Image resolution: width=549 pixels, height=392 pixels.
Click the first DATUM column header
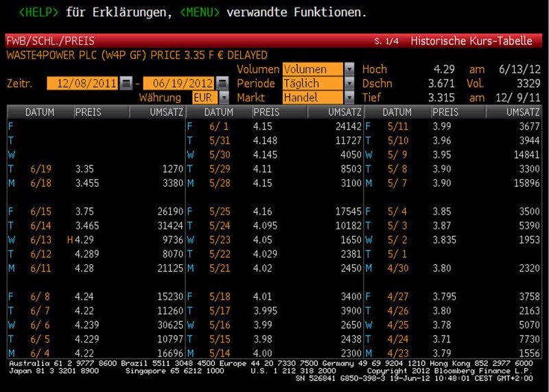(x=40, y=112)
